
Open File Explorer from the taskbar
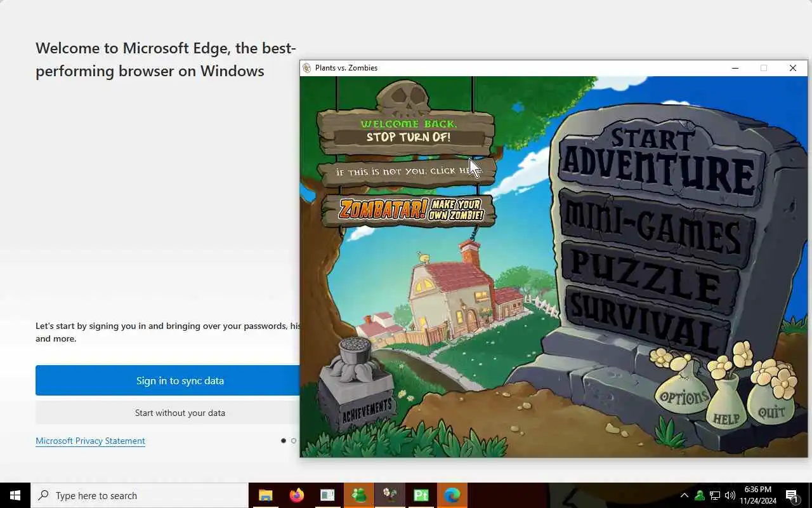point(265,495)
